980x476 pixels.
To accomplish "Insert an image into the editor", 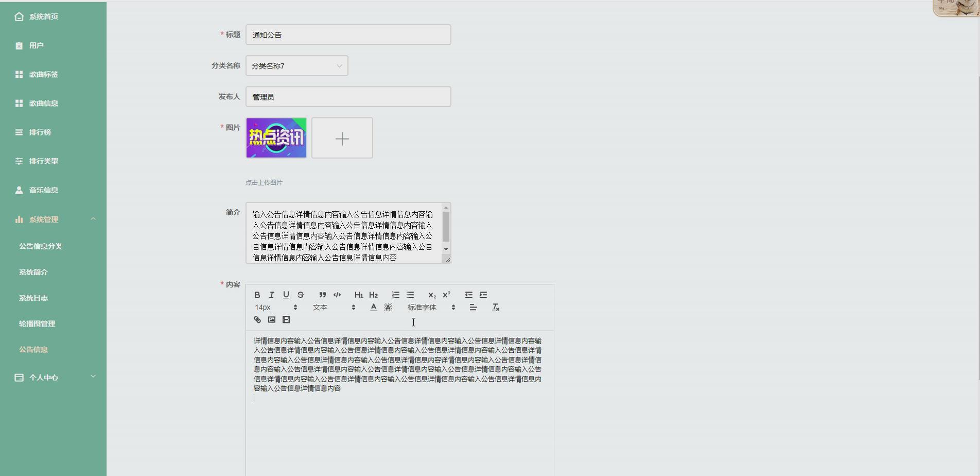I will click(x=272, y=319).
